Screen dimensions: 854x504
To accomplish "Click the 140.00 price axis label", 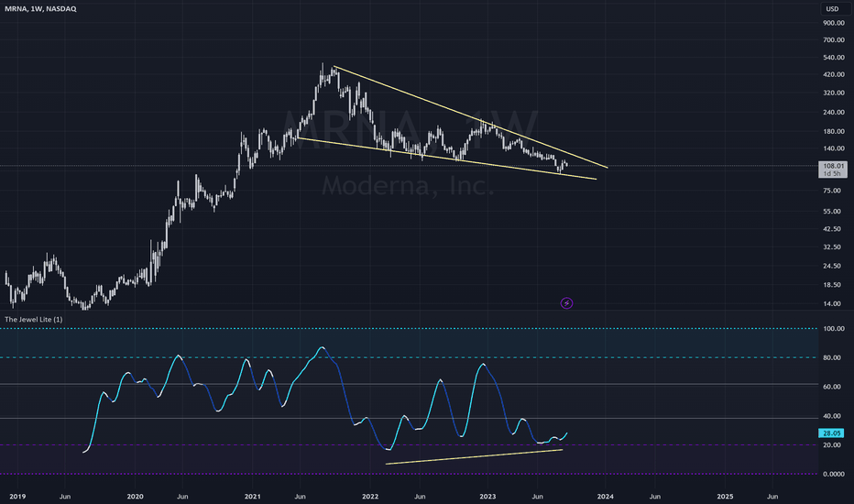I will point(833,148).
